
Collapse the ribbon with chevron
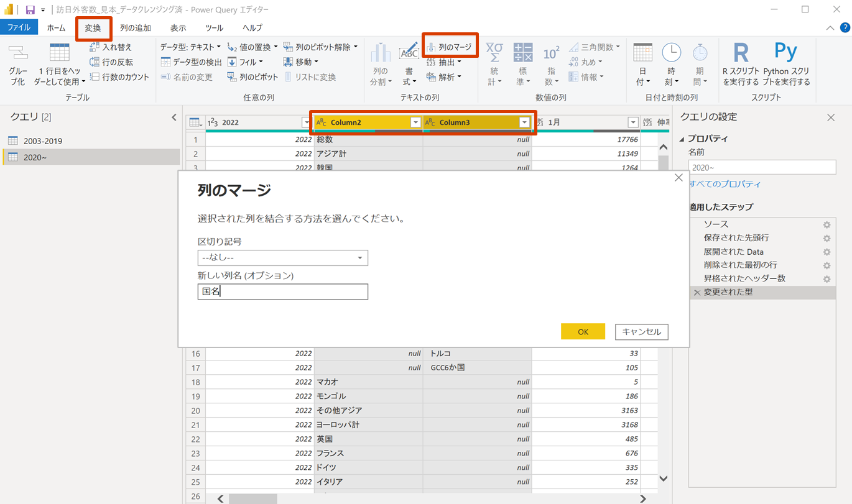click(830, 28)
